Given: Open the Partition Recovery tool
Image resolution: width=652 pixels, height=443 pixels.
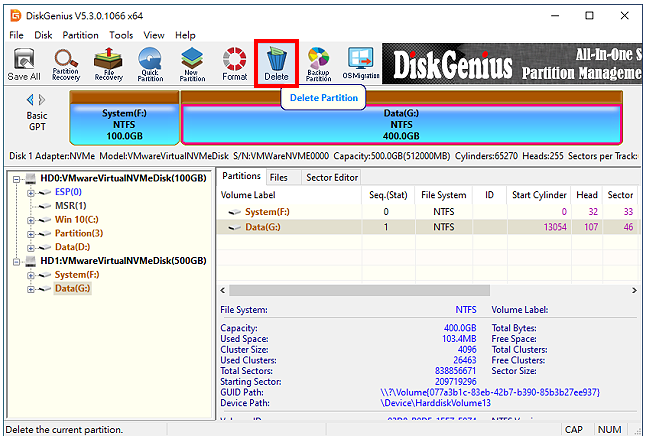Looking at the screenshot, I should point(66,64).
